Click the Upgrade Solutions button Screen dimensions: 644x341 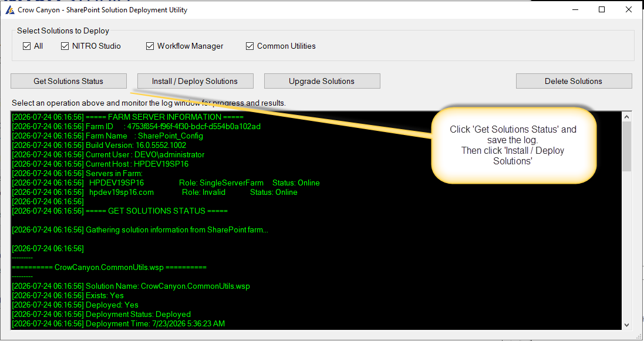coord(322,81)
